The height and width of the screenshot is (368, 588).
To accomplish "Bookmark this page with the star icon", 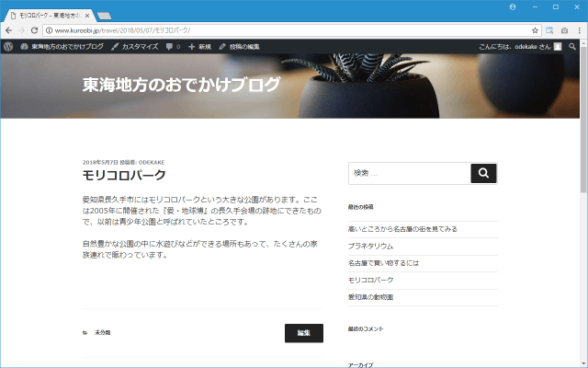I will click(x=535, y=30).
